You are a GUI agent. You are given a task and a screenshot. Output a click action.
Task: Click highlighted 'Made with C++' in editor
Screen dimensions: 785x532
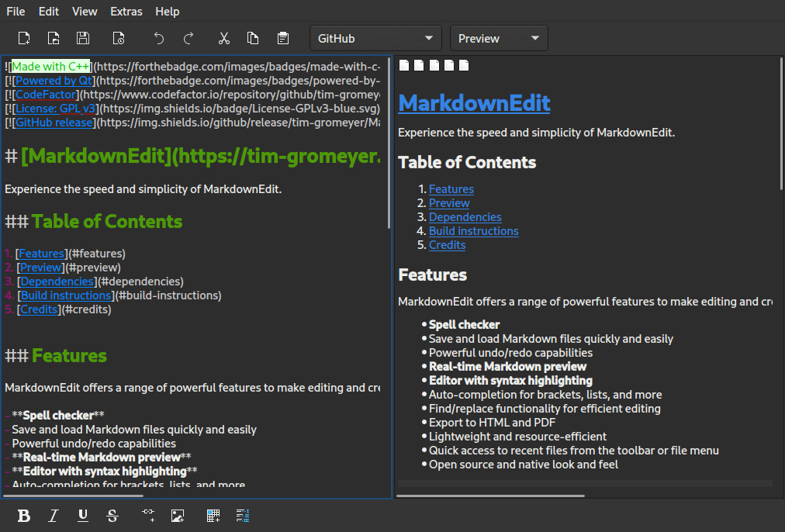tap(50, 67)
